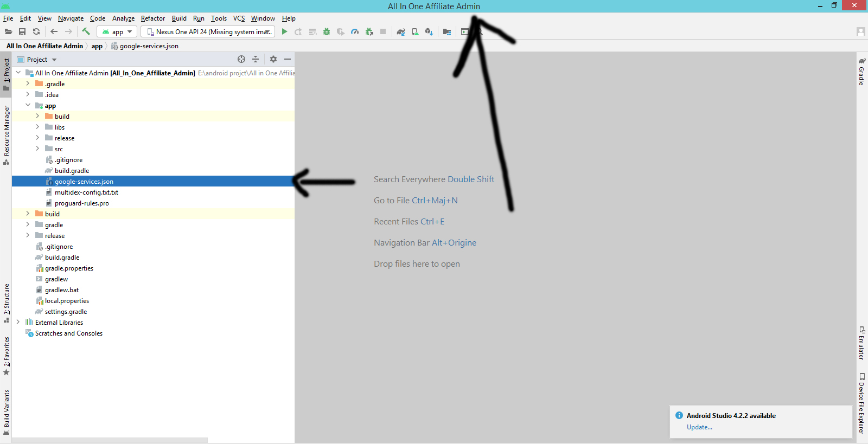Expand the External Libraries node arrow
The image size is (868, 444).
[x=18, y=322]
